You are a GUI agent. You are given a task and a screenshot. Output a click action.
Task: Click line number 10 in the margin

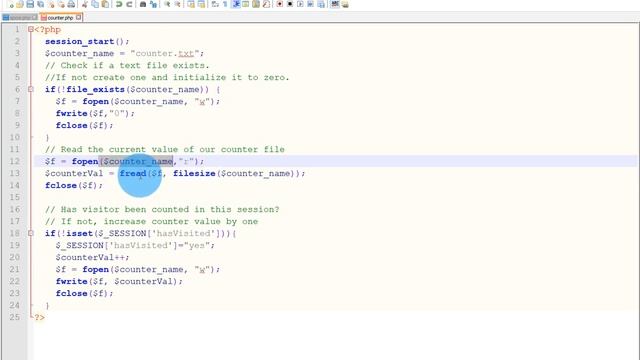click(15, 138)
